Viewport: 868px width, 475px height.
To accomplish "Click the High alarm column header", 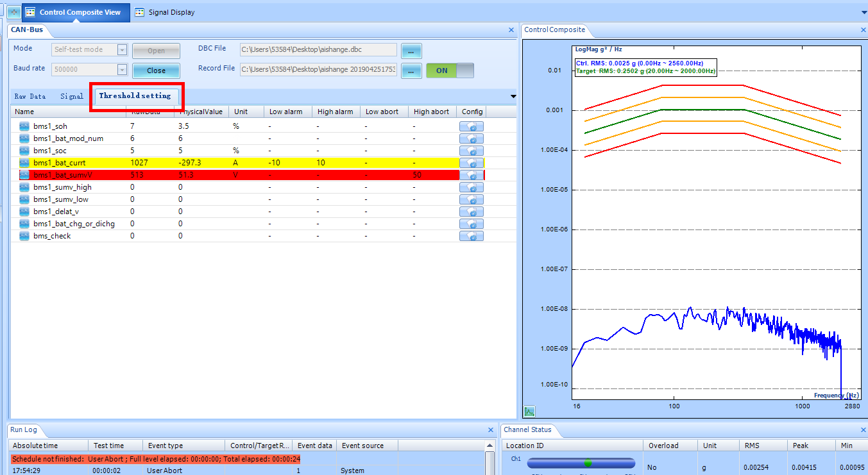I will [336, 112].
